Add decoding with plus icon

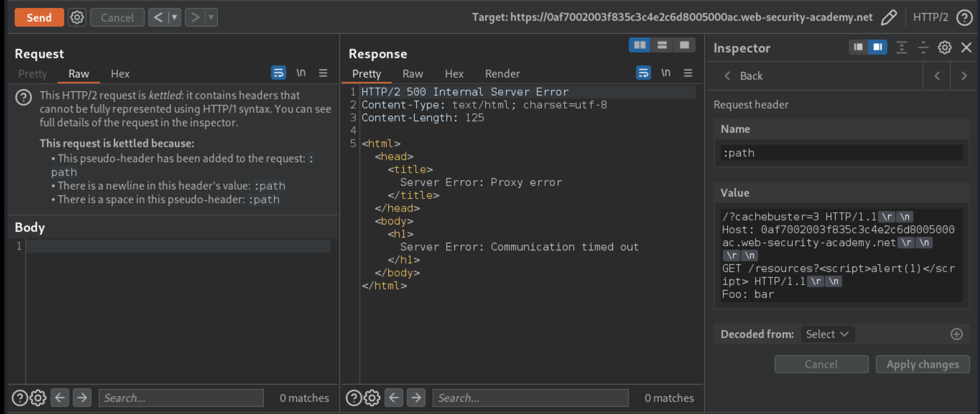(x=956, y=334)
